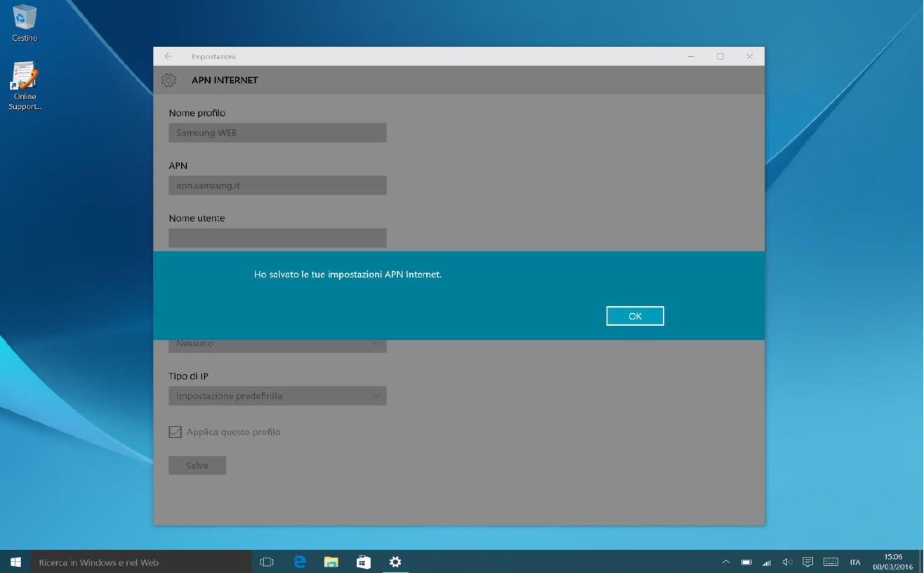Image resolution: width=924 pixels, height=573 pixels.
Task: Open the network signal tray icon
Action: click(x=767, y=562)
